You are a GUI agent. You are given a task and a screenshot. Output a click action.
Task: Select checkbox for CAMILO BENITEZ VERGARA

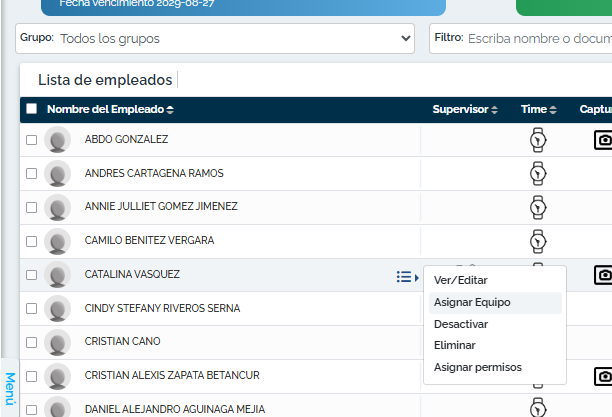[32, 241]
